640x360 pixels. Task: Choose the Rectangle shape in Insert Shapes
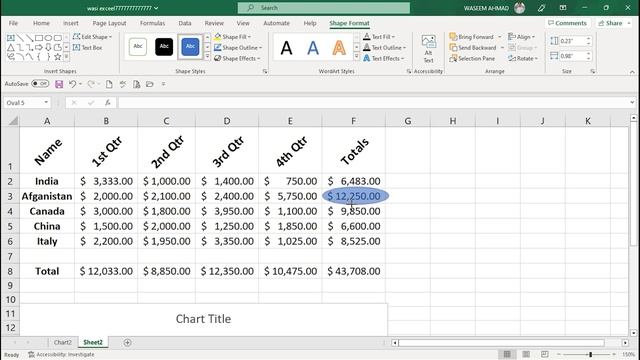click(x=39, y=38)
